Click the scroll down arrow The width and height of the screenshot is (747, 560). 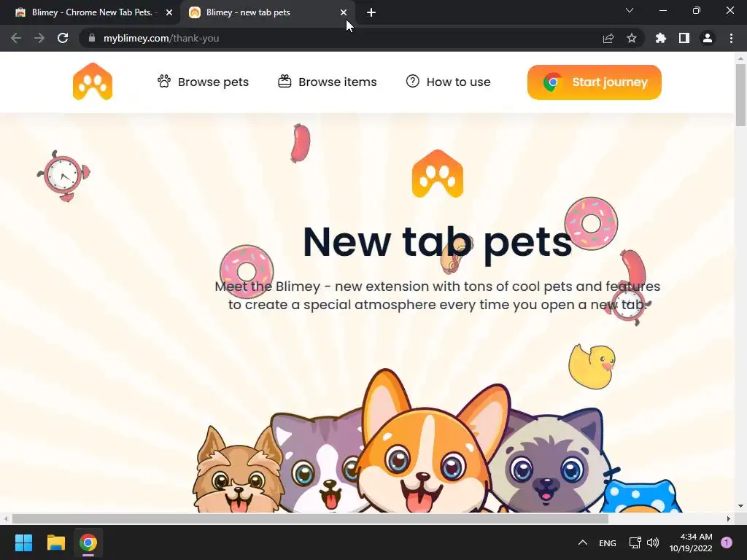pyautogui.click(x=740, y=506)
